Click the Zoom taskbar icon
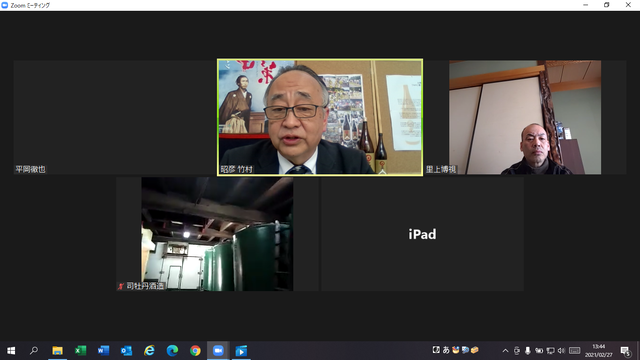Viewport: 640px width, 360px height. [218, 351]
